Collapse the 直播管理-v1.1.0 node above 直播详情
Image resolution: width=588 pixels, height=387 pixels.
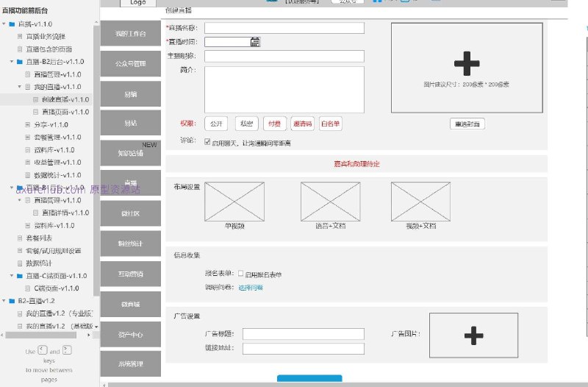point(20,200)
